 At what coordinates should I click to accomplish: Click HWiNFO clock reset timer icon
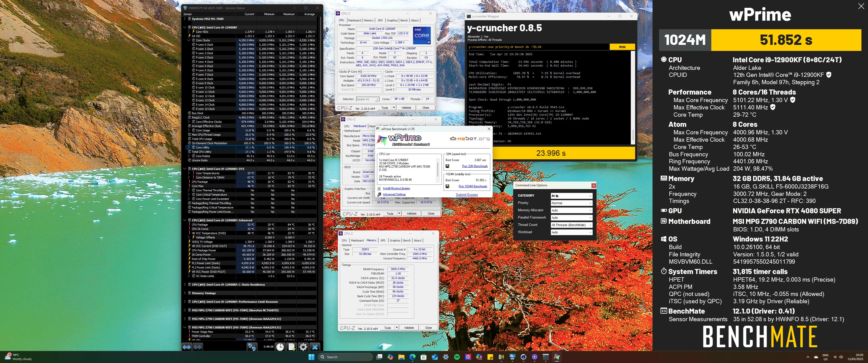coord(280,347)
